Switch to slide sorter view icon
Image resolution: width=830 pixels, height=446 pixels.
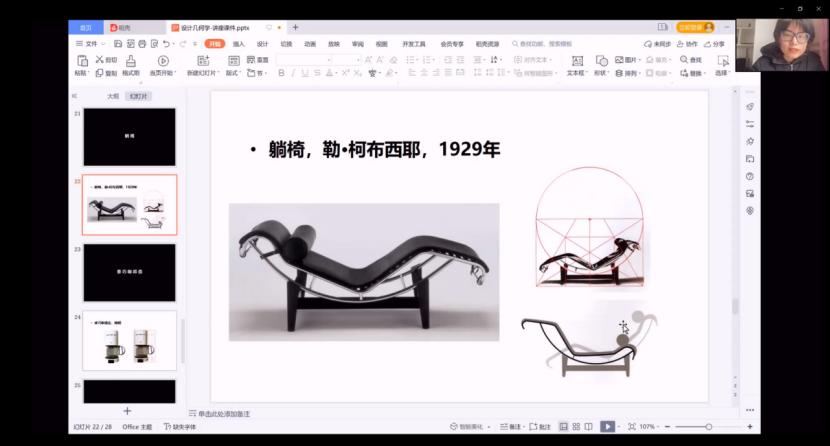pyautogui.click(x=576, y=426)
